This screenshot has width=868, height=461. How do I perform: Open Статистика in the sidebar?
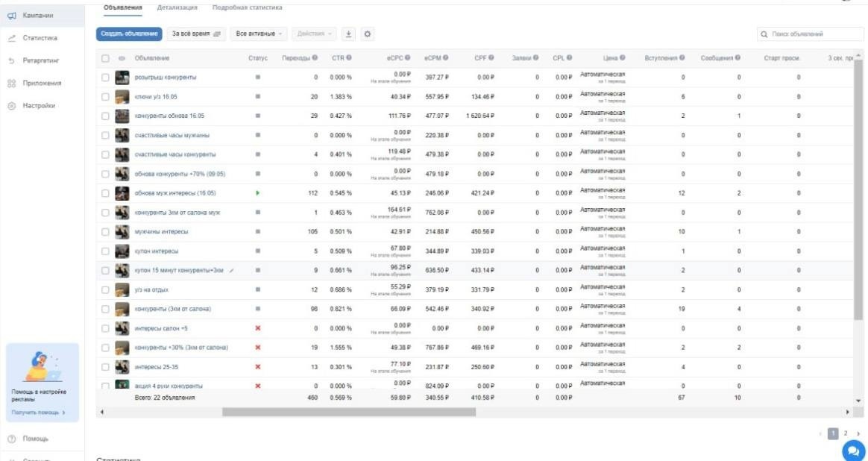point(40,38)
